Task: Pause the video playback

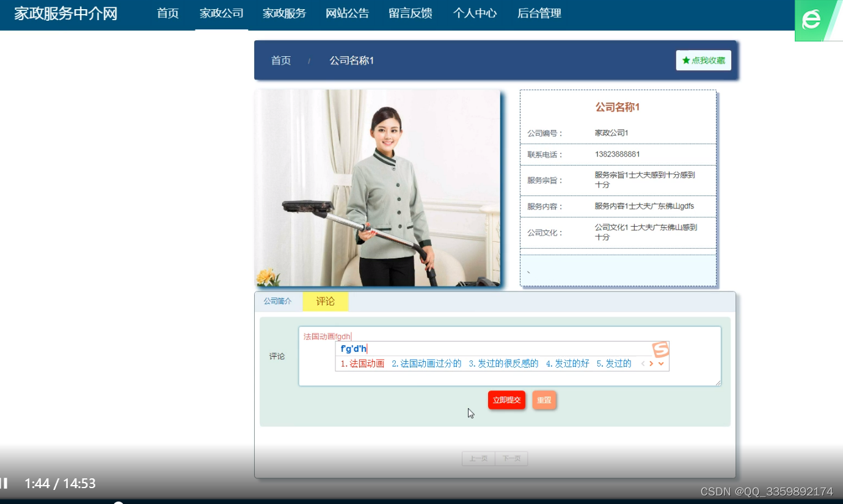Action: pos(4,483)
